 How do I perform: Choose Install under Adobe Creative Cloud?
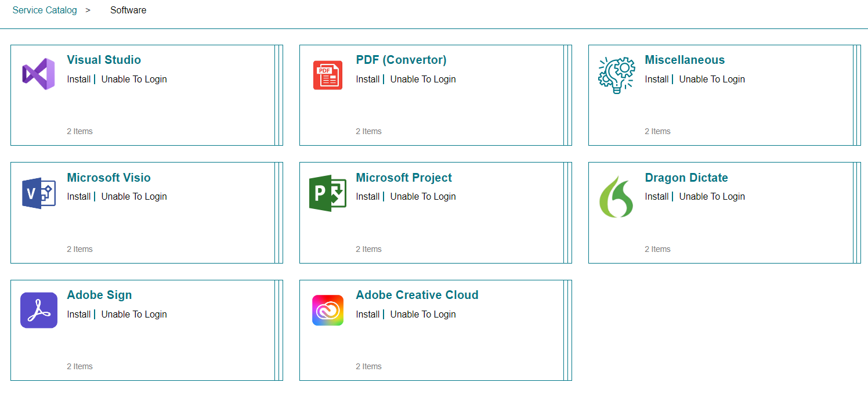click(x=368, y=314)
